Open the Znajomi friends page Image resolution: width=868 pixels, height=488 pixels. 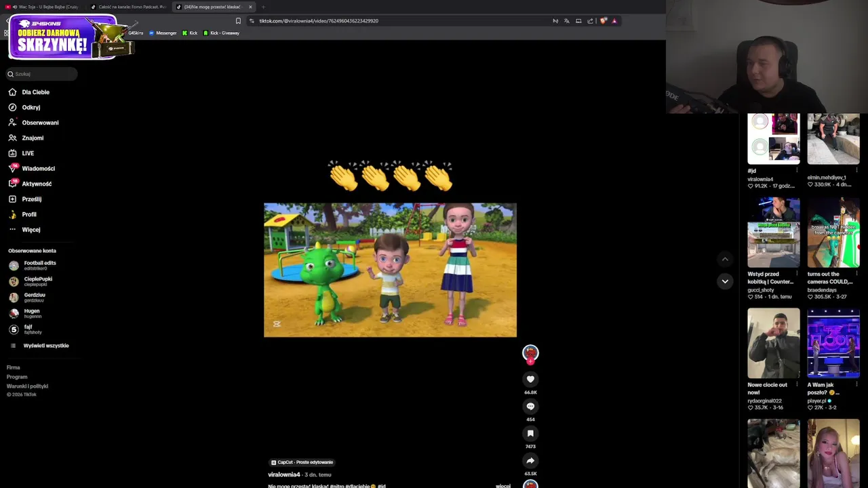[x=26, y=138]
